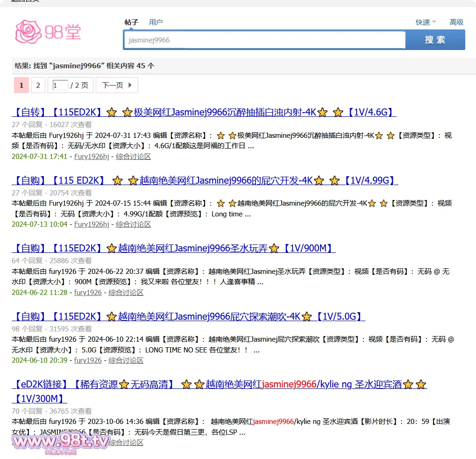476x459 pixels.
Task: Open the 高级 advanced search link
Action: pyautogui.click(x=456, y=22)
